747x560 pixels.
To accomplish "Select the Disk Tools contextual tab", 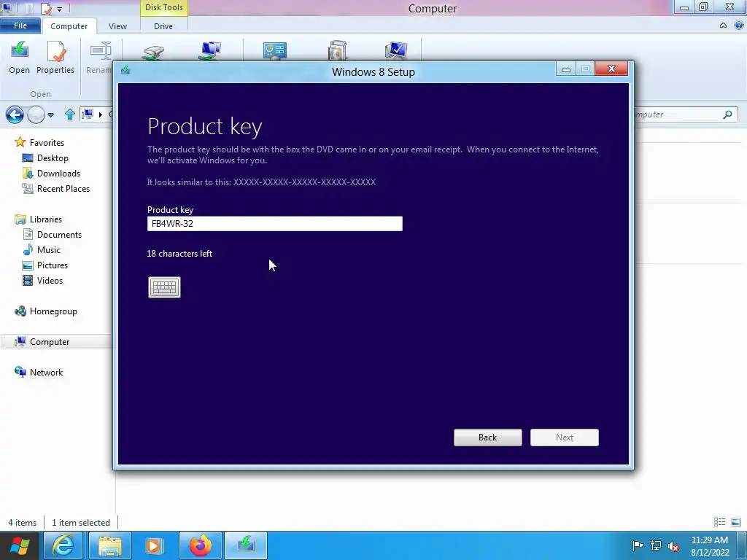I will tap(164, 7).
